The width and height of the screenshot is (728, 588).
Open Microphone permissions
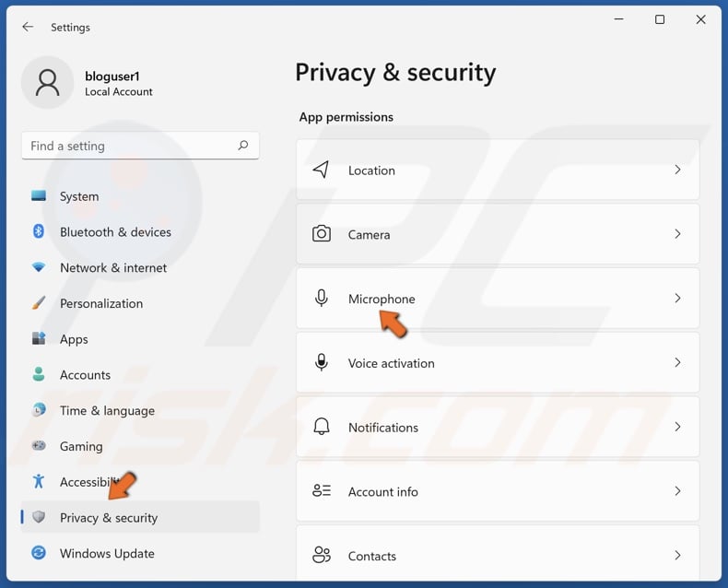498,299
